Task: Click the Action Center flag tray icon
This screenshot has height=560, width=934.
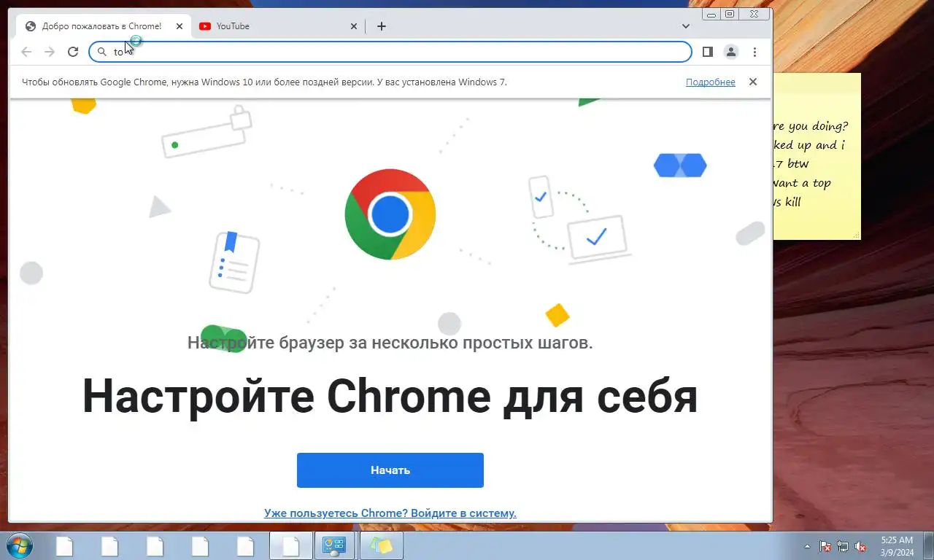Action: coord(825,546)
